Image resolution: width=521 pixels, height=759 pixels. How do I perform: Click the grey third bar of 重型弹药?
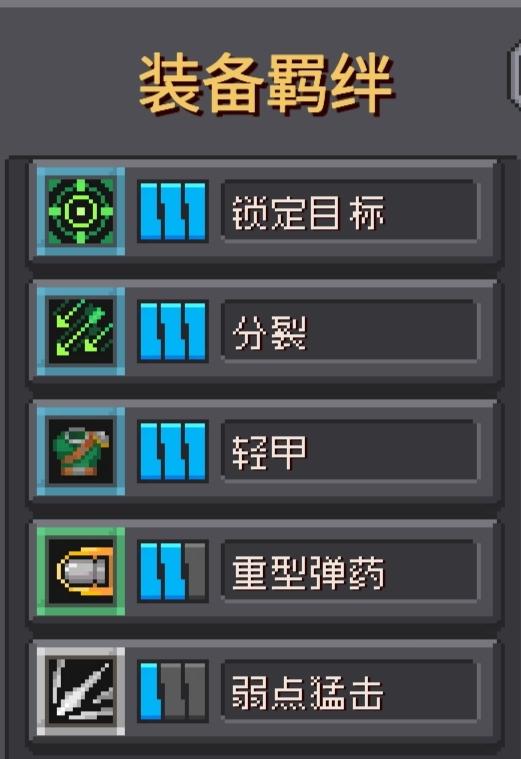pyautogui.click(x=196, y=571)
